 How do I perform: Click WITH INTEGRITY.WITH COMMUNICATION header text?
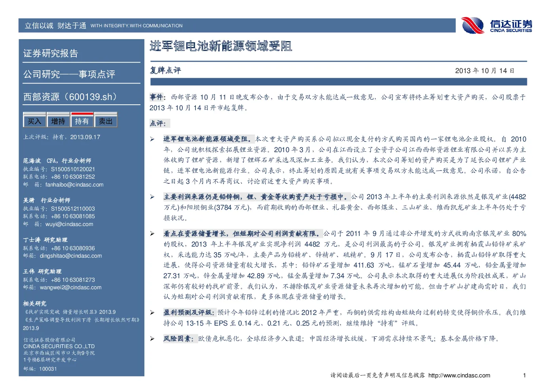tap(136, 26)
